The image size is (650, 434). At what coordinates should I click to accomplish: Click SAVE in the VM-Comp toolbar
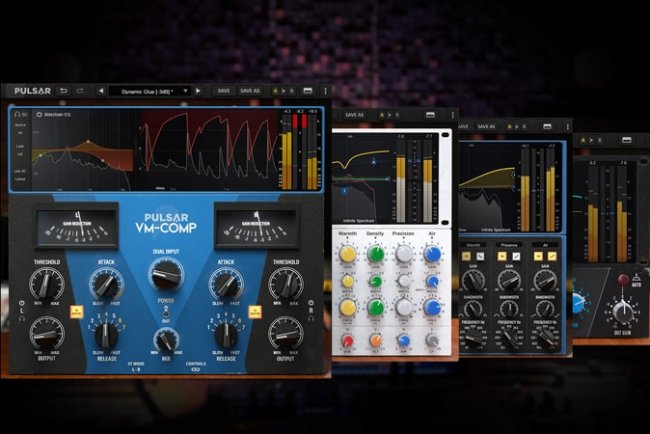pyautogui.click(x=223, y=91)
